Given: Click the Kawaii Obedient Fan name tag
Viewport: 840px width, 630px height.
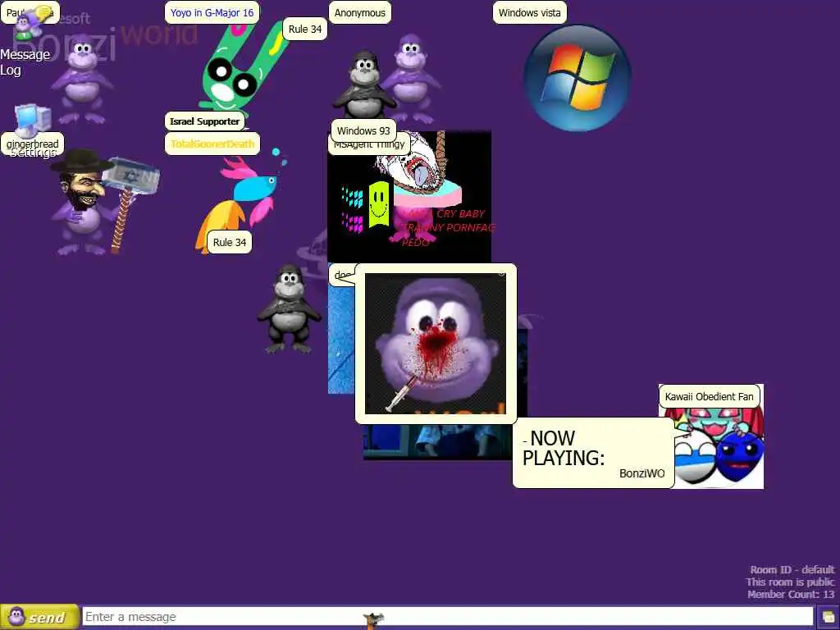Looking at the screenshot, I should 709,396.
